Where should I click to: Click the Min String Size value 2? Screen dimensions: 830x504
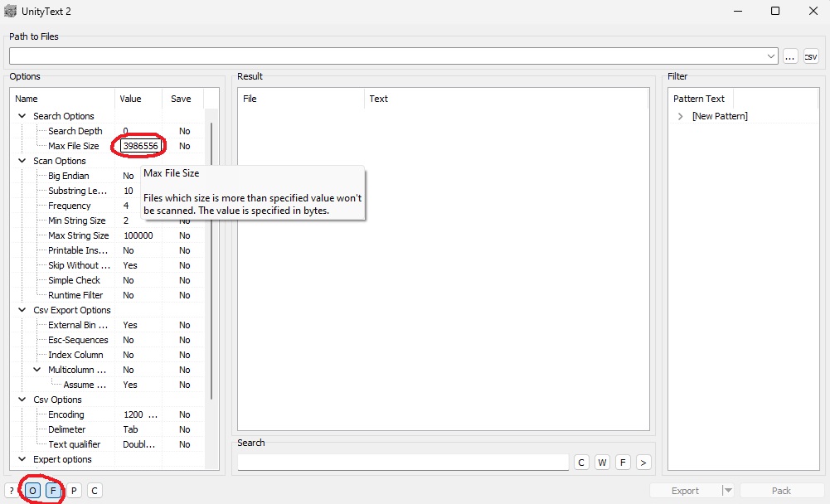pyautogui.click(x=126, y=220)
